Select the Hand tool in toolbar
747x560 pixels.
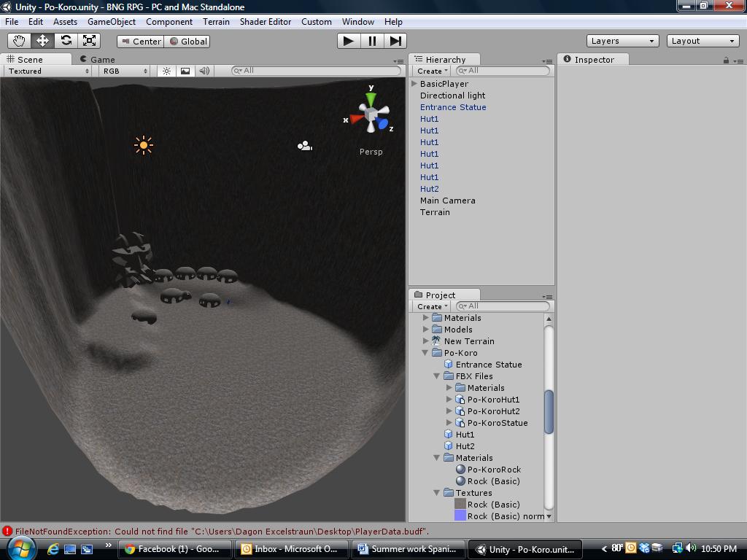coord(20,41)
